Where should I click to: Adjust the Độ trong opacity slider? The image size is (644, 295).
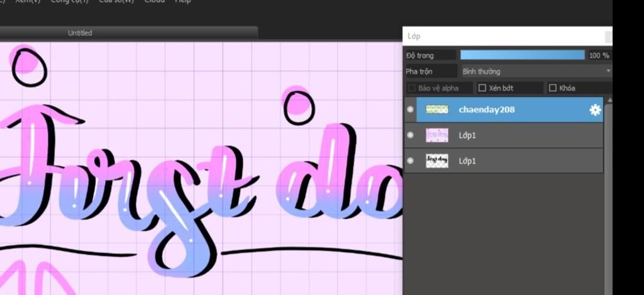pos(523,55)
